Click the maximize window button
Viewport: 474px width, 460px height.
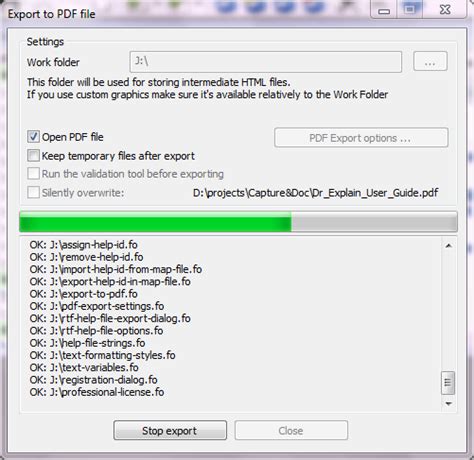[410, 10]
